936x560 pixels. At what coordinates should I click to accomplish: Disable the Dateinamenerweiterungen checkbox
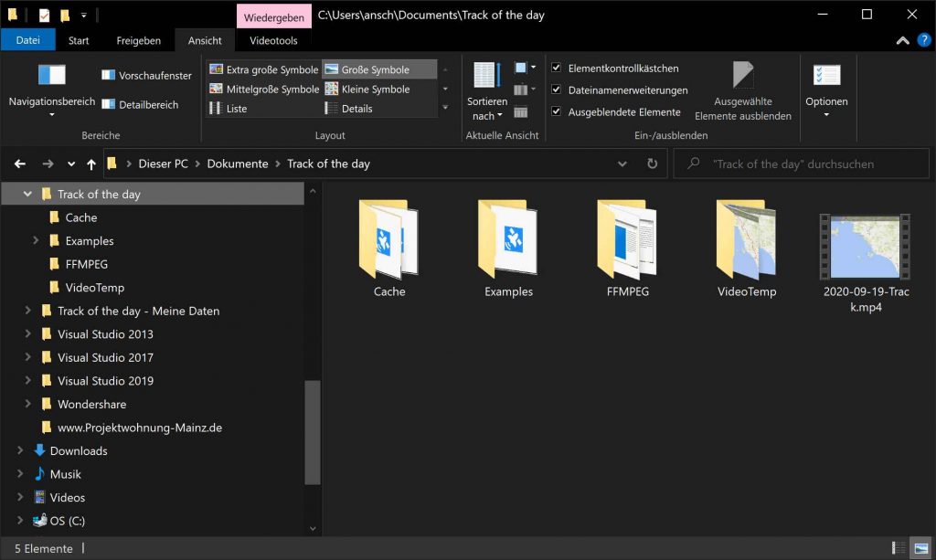[x=557, y=90]
